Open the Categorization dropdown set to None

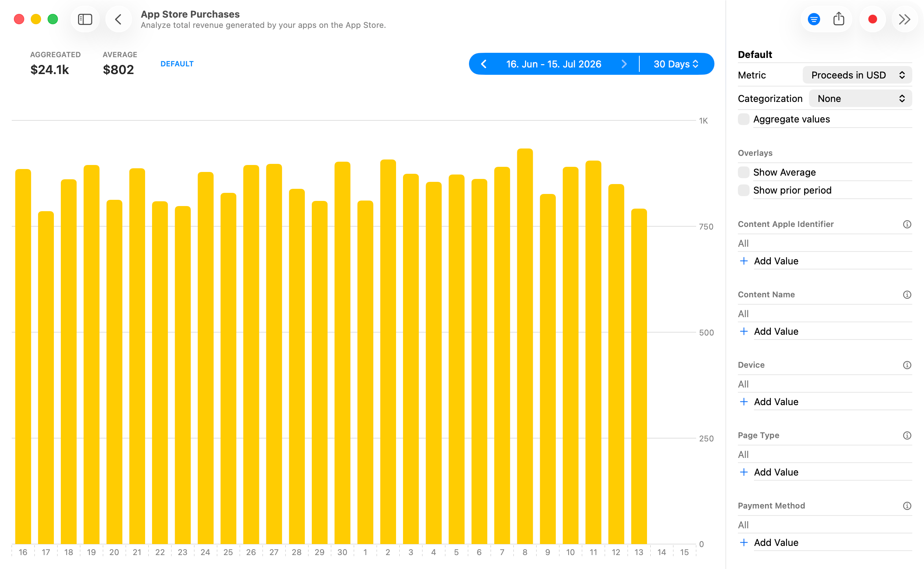(x=860, y=98)
